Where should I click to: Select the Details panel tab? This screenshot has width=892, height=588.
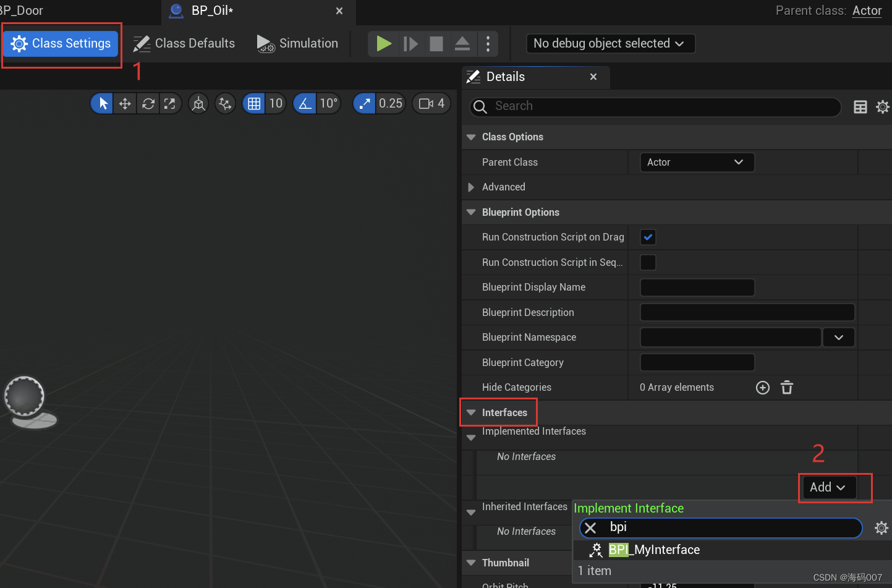coord(505,77)
